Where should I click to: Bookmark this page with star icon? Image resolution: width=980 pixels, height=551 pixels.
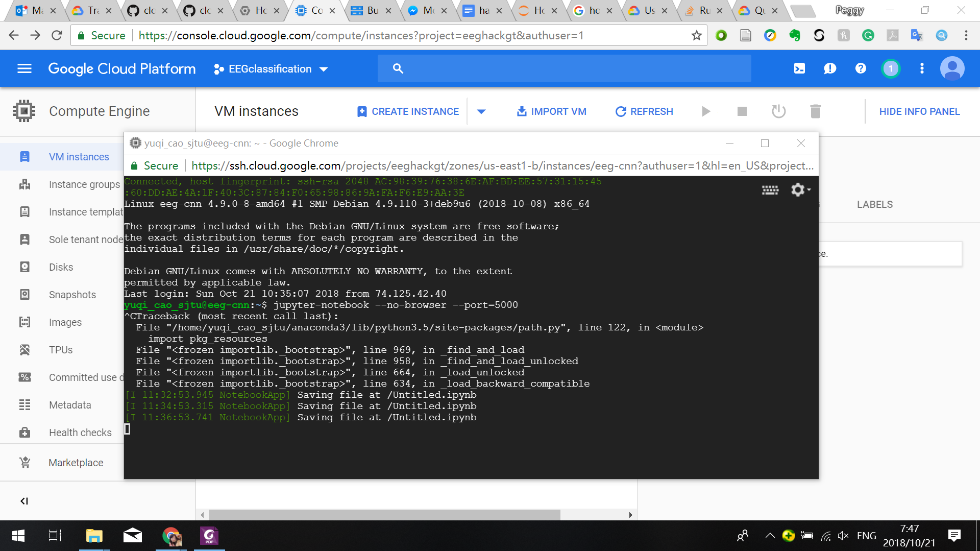696,36
